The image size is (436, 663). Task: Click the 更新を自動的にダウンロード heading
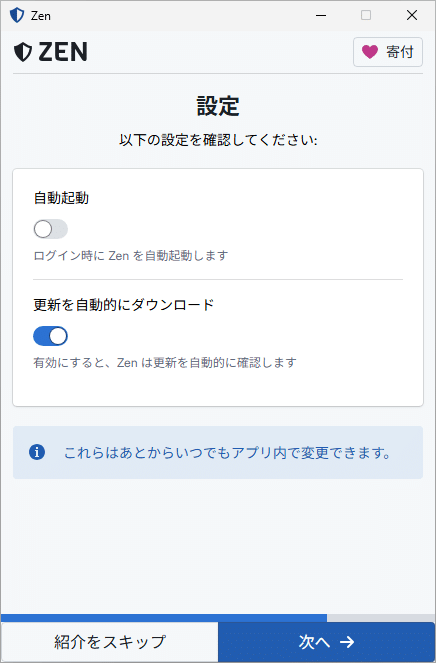[124, 304]
